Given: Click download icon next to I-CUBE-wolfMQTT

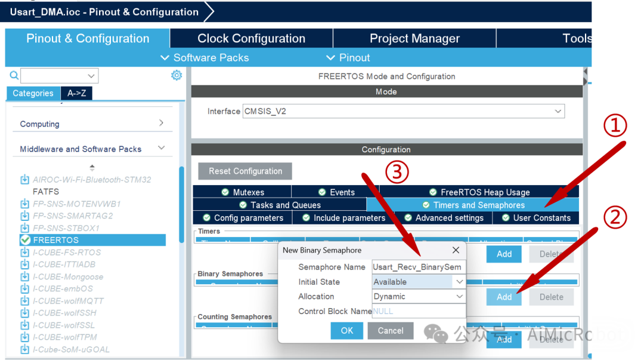Looking at the screenshot, I should click(25, 301).
